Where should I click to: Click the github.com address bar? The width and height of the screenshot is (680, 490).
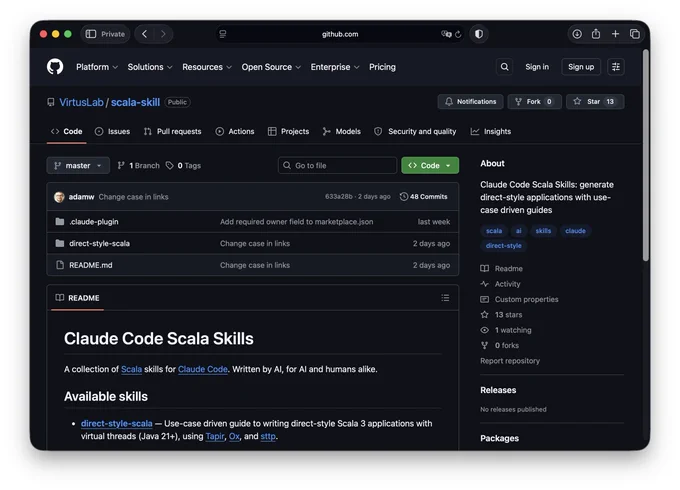(340, 34)
